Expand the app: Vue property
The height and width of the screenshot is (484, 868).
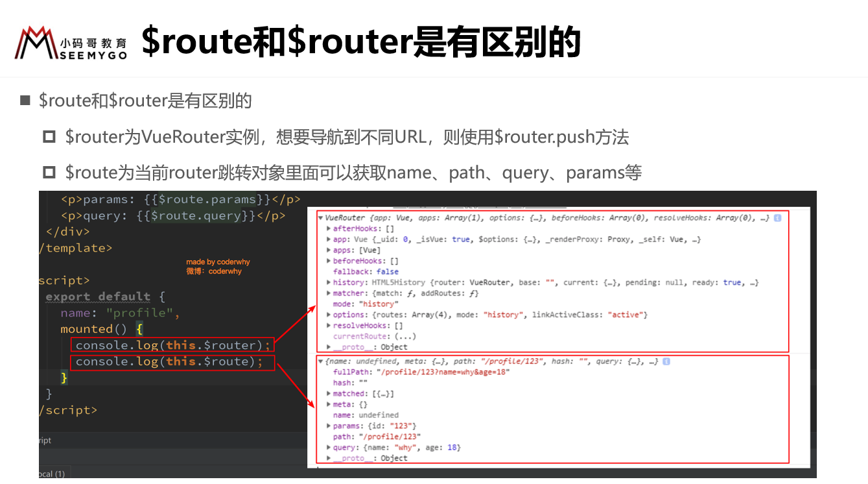[x=329, y=239]
